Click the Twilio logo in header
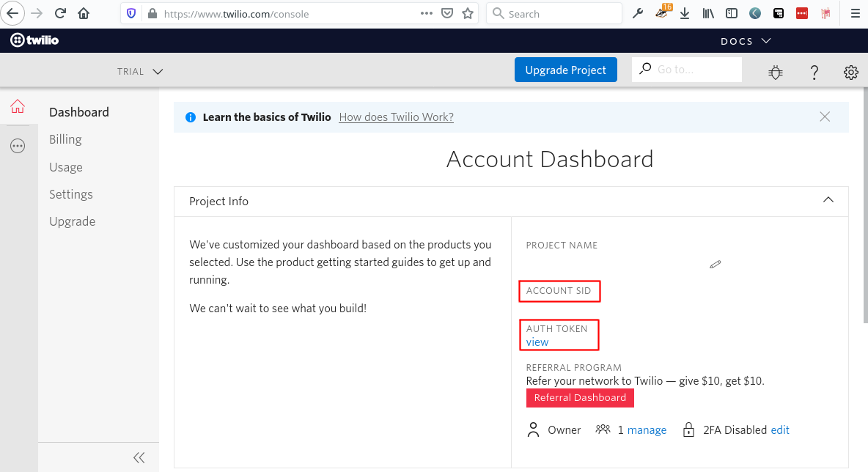This screenshot has height=472, width=868. click(34, 40)
